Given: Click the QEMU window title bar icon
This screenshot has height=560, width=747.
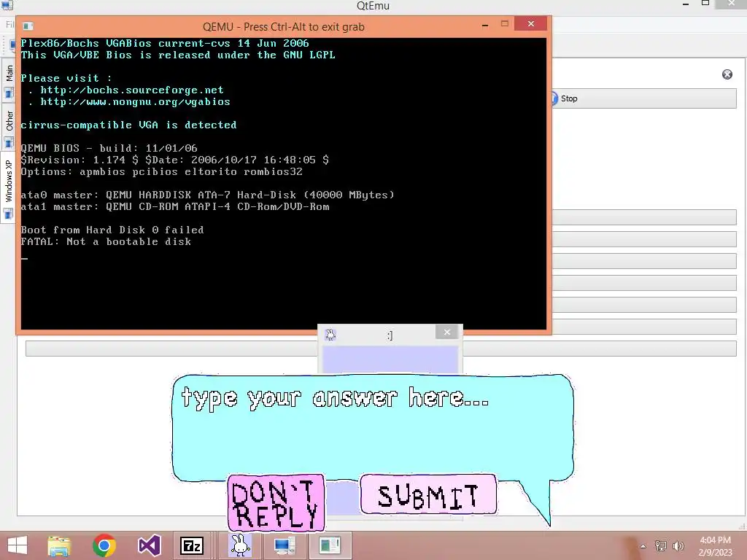Looking at the screenshot, I should 28,26.
